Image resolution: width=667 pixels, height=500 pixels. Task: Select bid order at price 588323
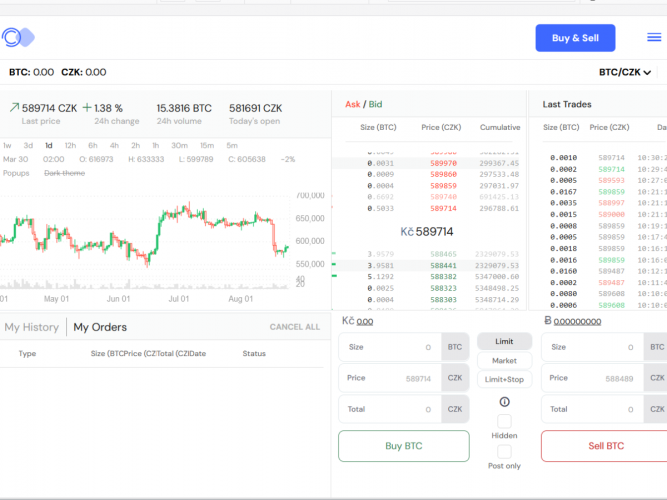click(x=429, y=288)
